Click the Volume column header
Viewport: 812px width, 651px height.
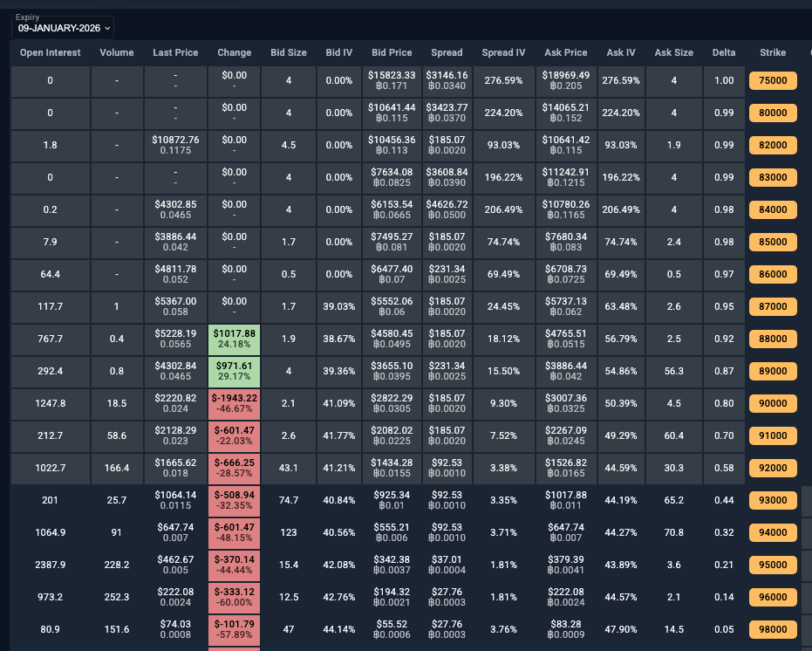tap(117, 52)
